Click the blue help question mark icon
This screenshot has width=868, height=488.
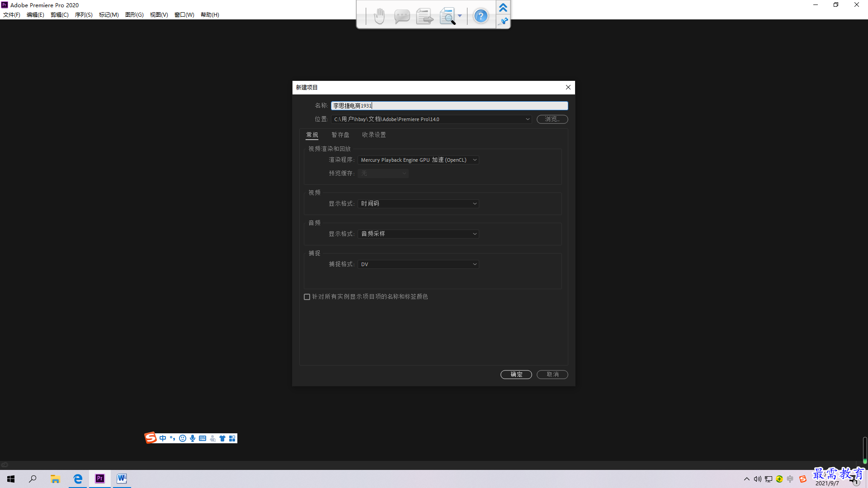click(x=481, y=16)
